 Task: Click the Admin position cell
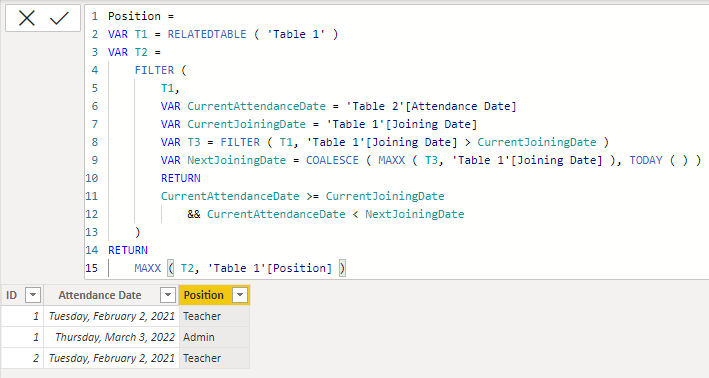214,337
